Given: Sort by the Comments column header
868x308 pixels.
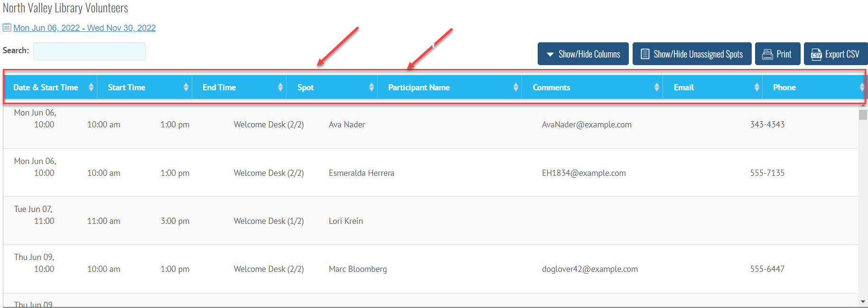Looking at the screenshot, I should 551,87.
